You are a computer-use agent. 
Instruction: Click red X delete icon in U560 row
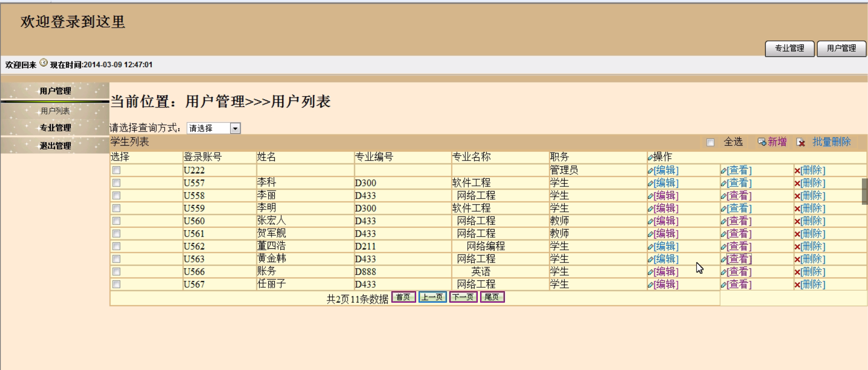coord(797,221)
